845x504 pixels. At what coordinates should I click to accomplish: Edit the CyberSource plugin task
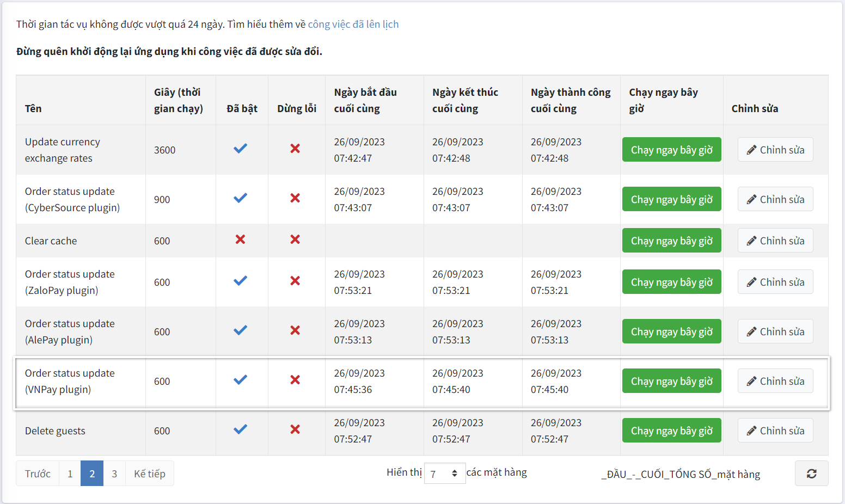coord(775,199)
